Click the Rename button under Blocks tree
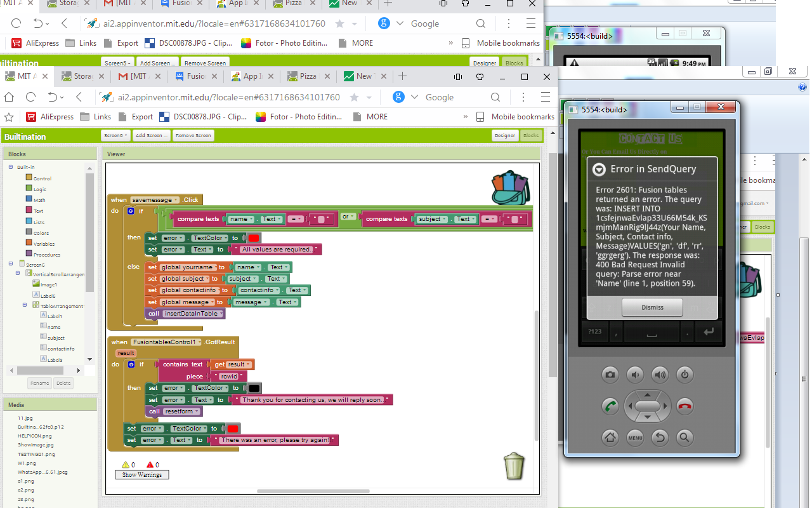 [39, 383]
